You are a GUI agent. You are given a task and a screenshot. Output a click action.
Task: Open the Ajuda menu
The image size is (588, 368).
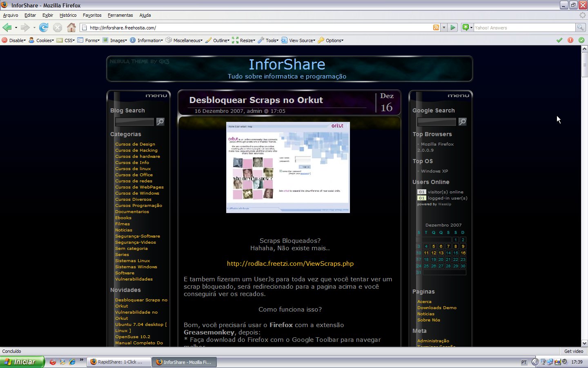point(145,15)
